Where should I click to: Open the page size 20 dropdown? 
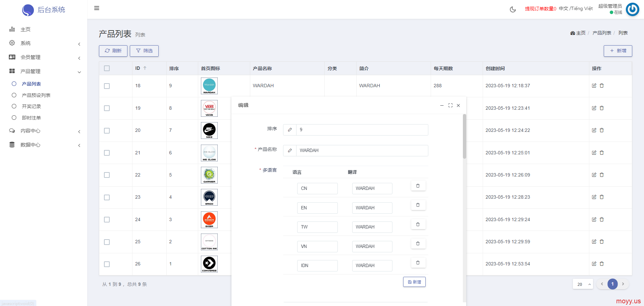point(583,284)
